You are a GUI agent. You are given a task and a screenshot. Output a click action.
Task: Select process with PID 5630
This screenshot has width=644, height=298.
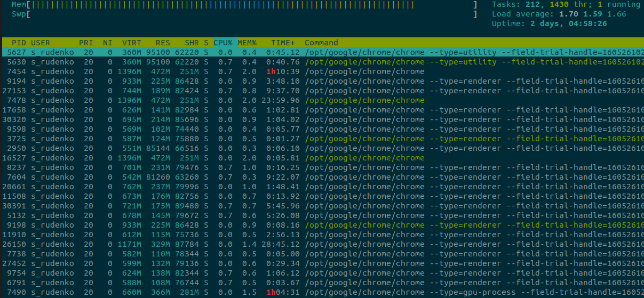pyautogui.click(x=322, y=62)
